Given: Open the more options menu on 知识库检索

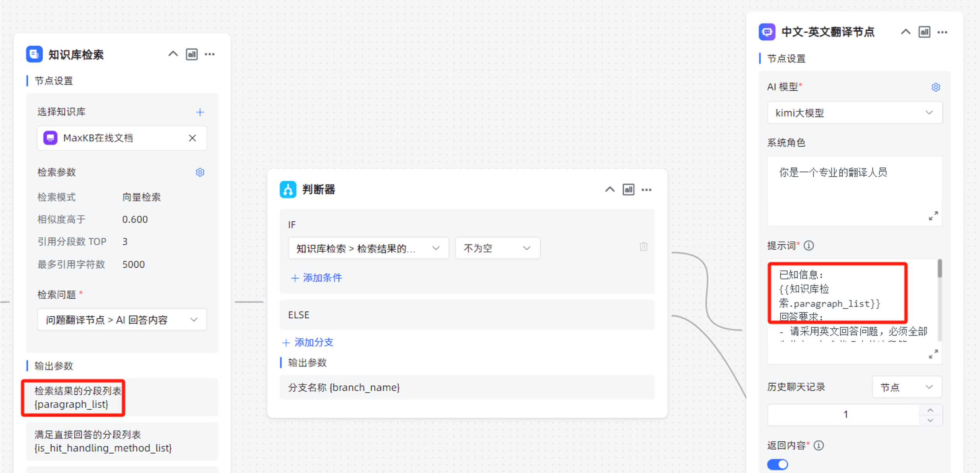Looking at the screenshot, I should click(210, 54).
